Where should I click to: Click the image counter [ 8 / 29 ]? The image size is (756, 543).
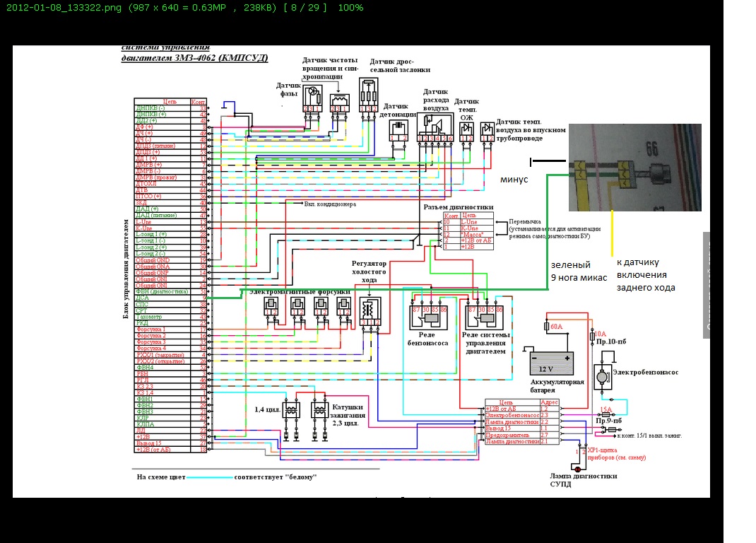point(305,8)
